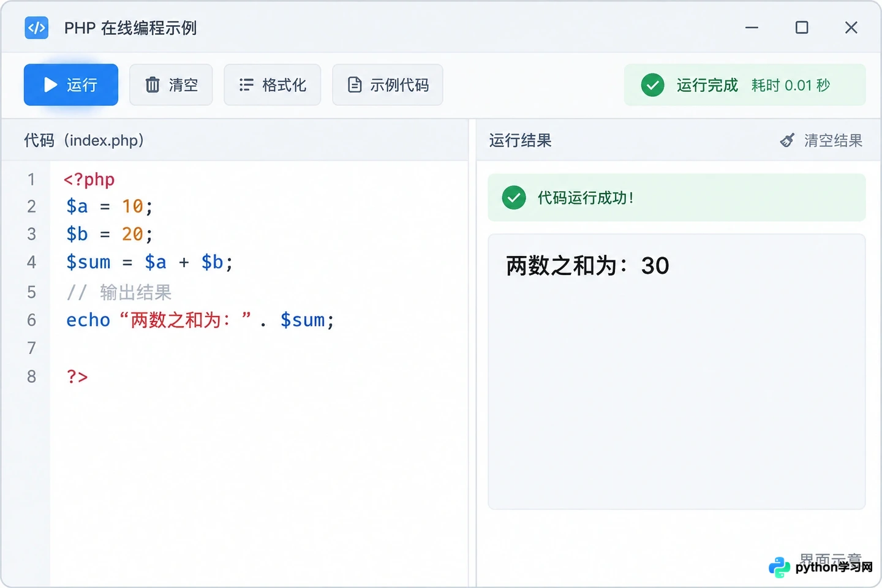Click the play triangle in the 运行 button
This screenshot has width=882, height=588.
coord(50,85)
